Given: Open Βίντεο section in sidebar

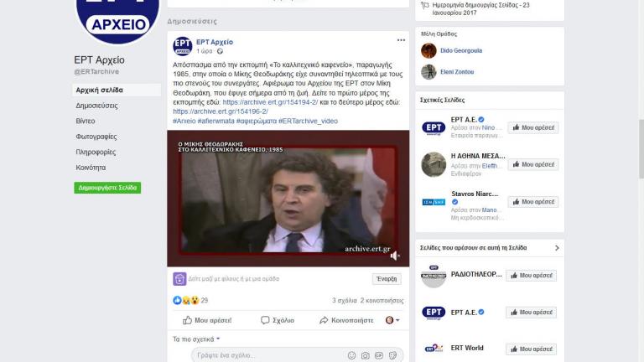Looking at the screenshot, I should [86, 121].
